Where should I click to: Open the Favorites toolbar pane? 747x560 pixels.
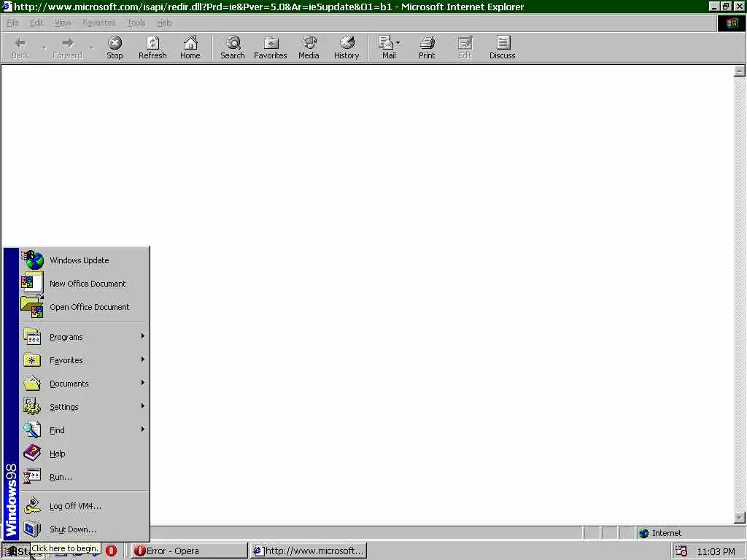click(x=271, y=47)
